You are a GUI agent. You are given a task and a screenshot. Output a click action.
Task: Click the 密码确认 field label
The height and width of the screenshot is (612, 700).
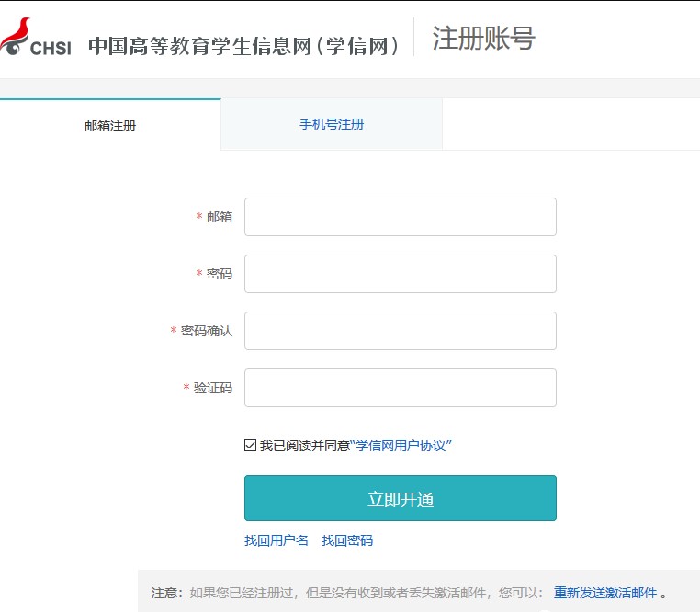coord(207,331)
